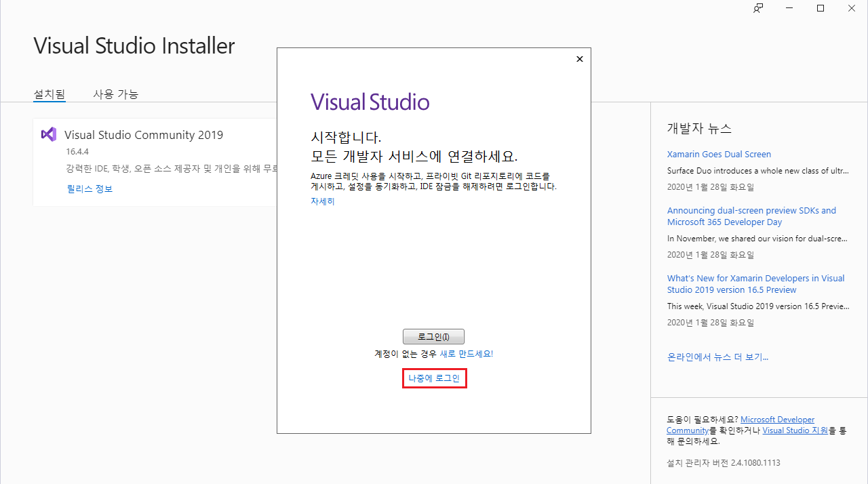Click the 개발자 뉴스 heading
868x484 pixels.
(x=699, y=128)
